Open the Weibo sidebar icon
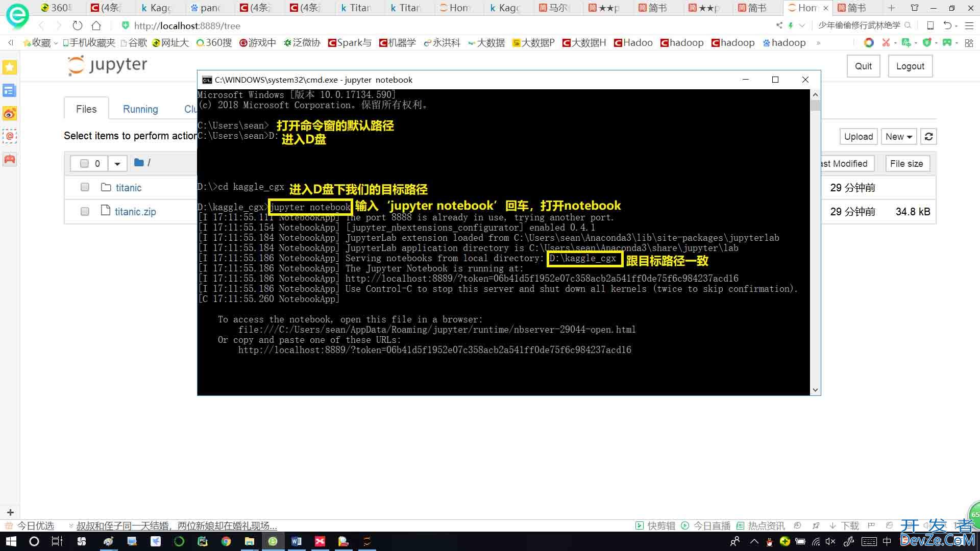 (10, 113)
